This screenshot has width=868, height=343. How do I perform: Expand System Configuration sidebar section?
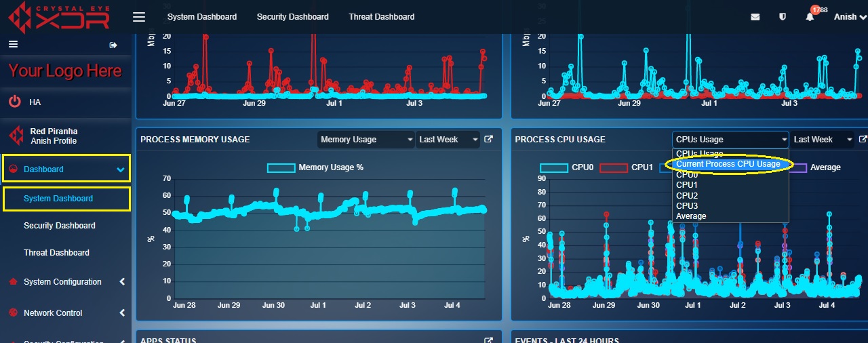(x=122, y=282)
